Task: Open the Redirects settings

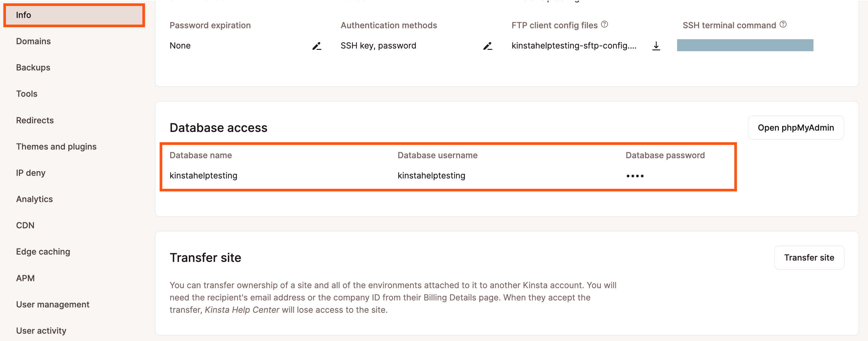Action: click(x=35, y=120)
